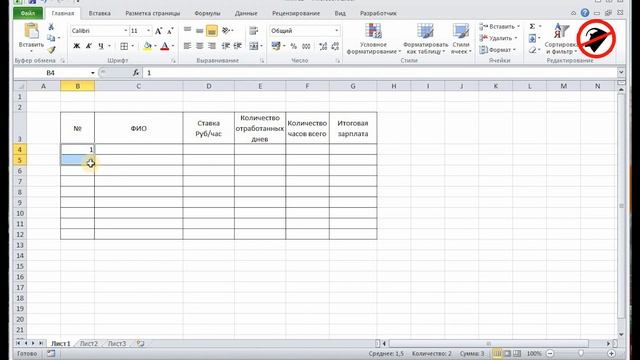Click the Decrease Indent icon
Screen dimensions: 640x360
[x=225, y=46]
